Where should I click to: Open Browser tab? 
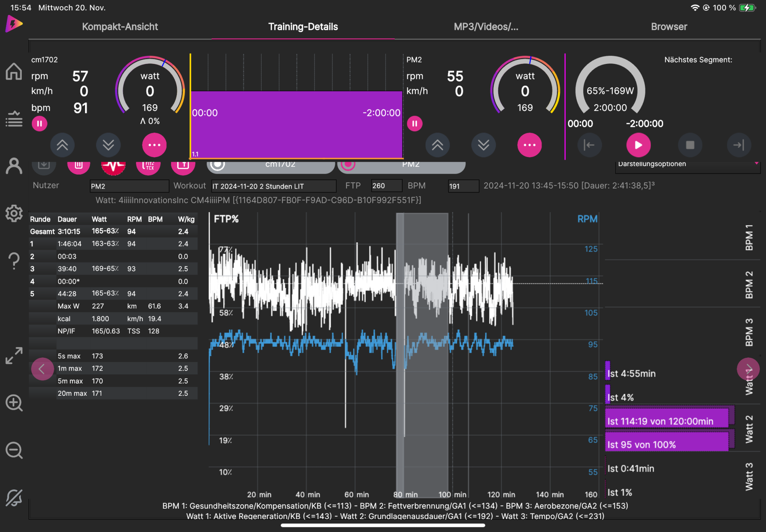pos(669,26)
